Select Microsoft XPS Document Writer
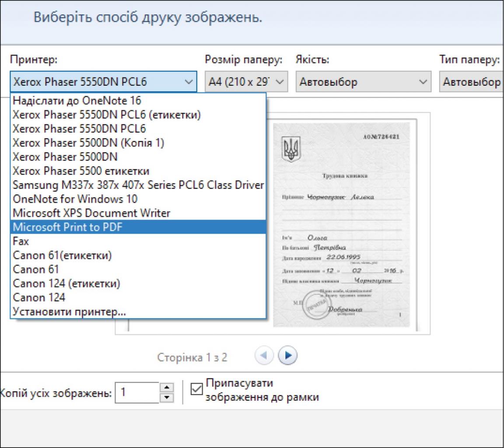504x448 pixels. pyautogui.click(x=138, y=213)
